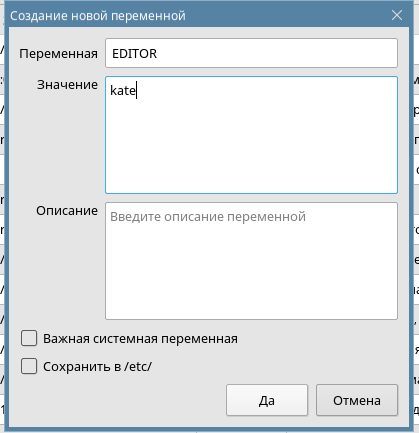Enable the Важная системная переменная checkbox
The width and height of the screenshot is (419, 433).
29,338
